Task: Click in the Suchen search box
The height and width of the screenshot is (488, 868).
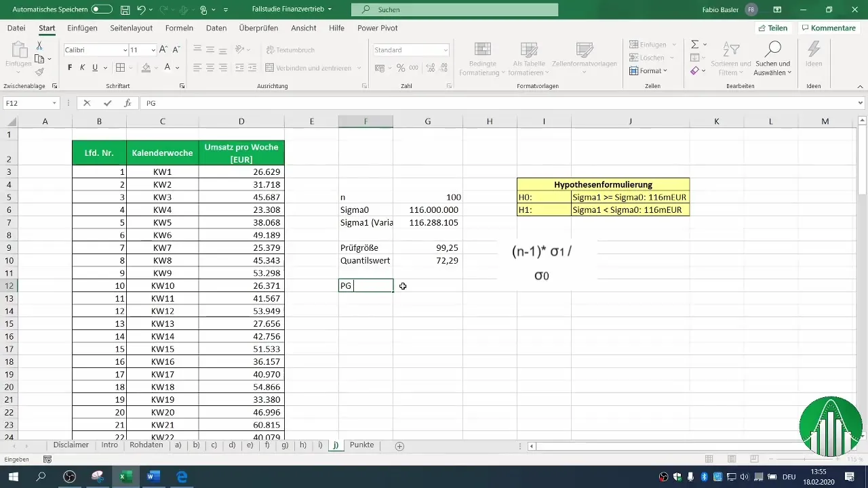Action: click(x=454, y=9)
